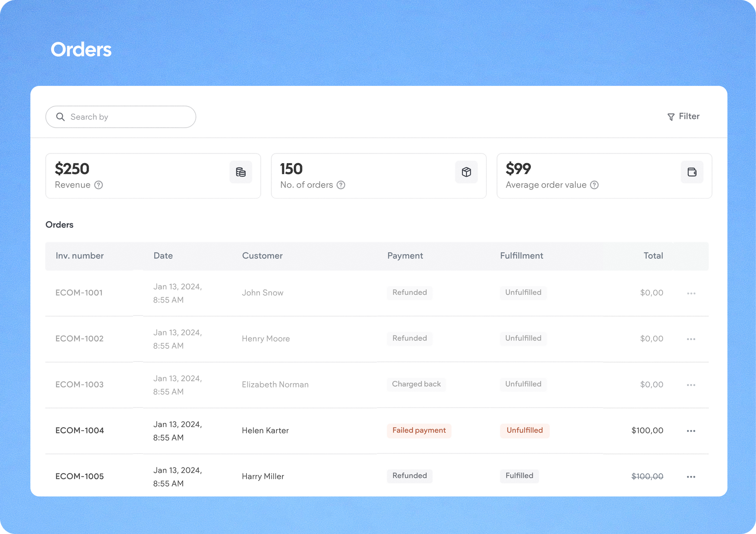
Task: Select customer Harry Miller row
Action: coord(263,476)
